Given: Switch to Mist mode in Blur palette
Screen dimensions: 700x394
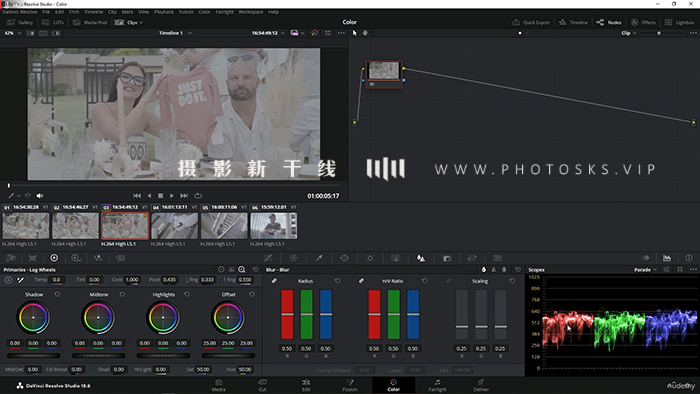Looking at the screenshot, I should click(x=504, y=270).
